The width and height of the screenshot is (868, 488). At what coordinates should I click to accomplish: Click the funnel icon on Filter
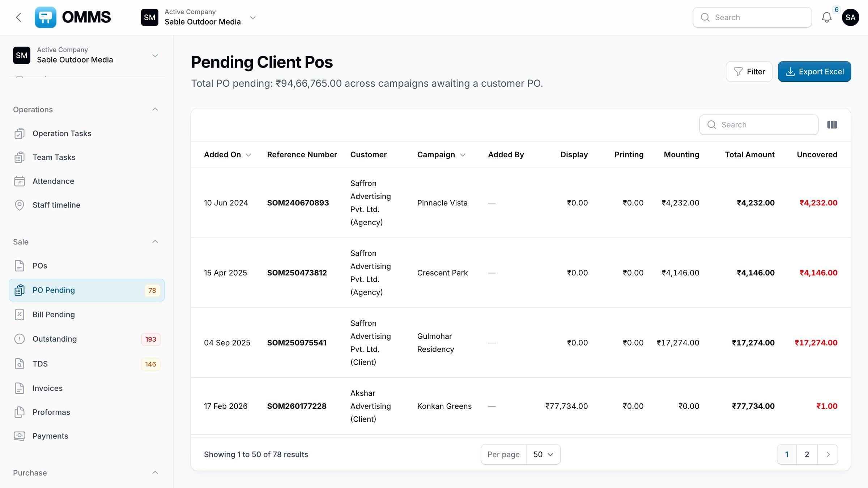(738, 72)
